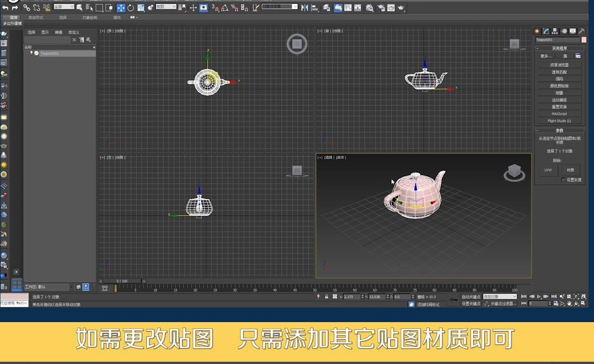594x364 pixels.
Task: Click the render teapot icon
Action: click(401, 7)
